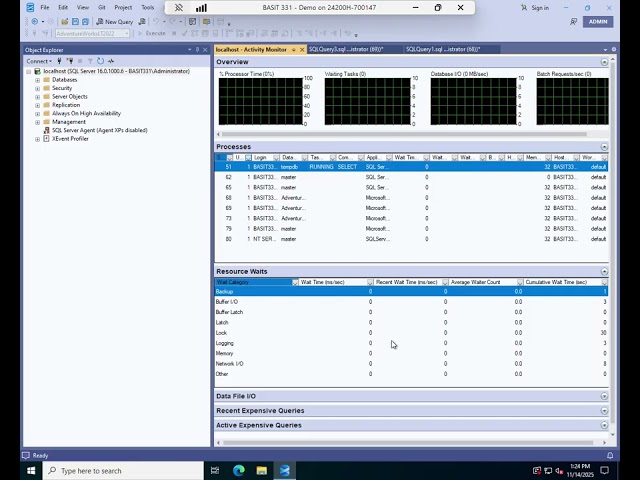Viewport: 640px width, 480px height.
Task: Open File Explorer from the taskbar
Action: [262, 471]
